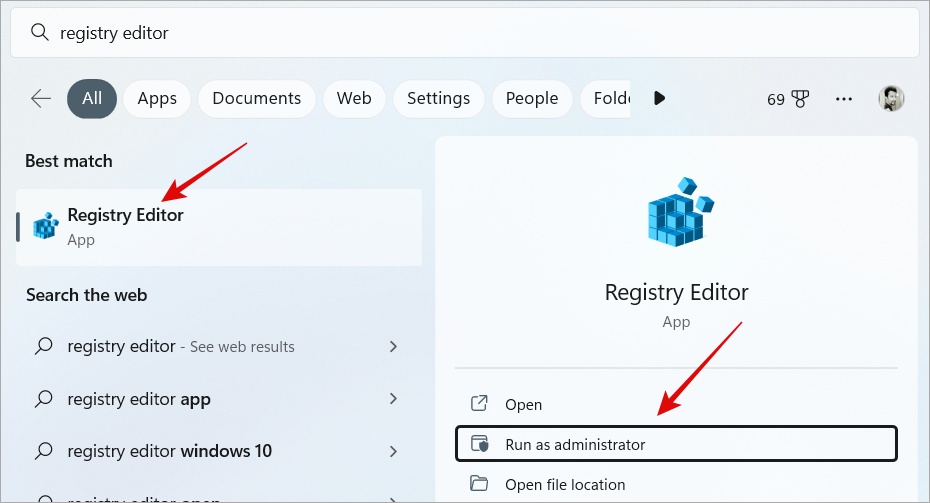
Task: Click search icon beside 'registry editor - See web results'
Action: [44, 346]
